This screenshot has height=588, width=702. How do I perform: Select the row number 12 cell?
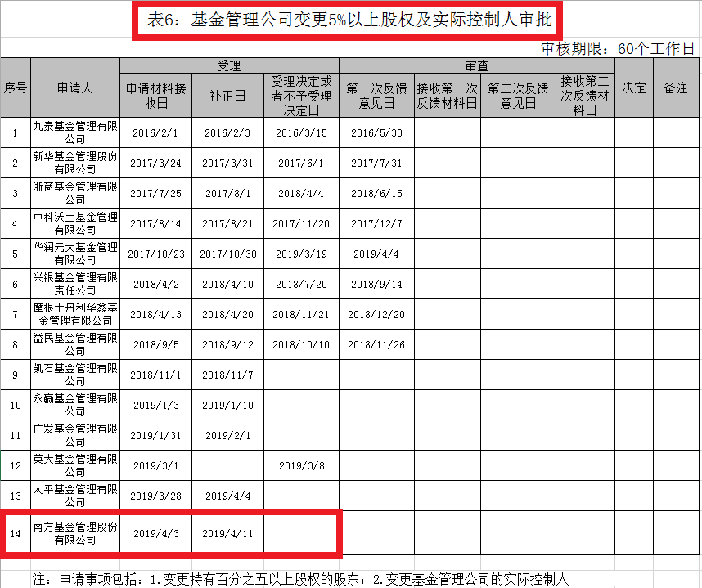point(16,465)
